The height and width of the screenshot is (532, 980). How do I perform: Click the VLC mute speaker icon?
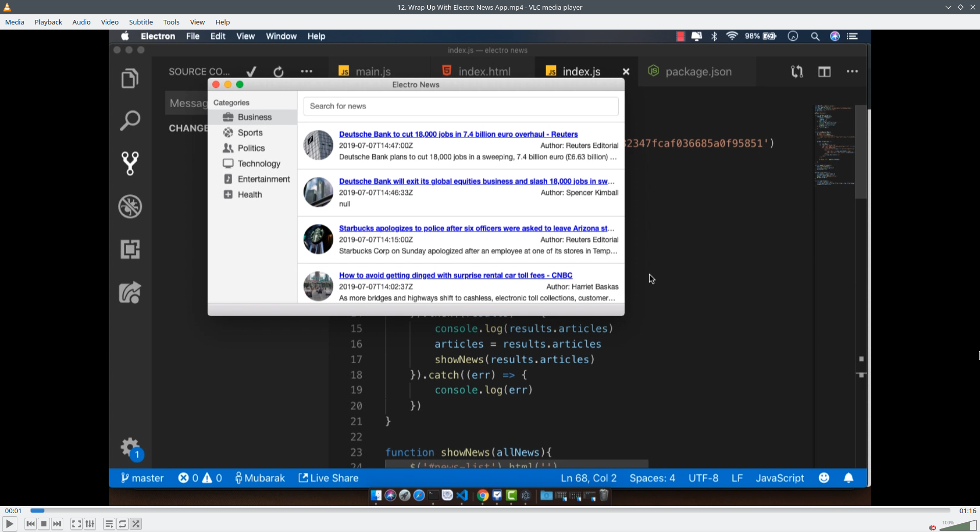933,527
